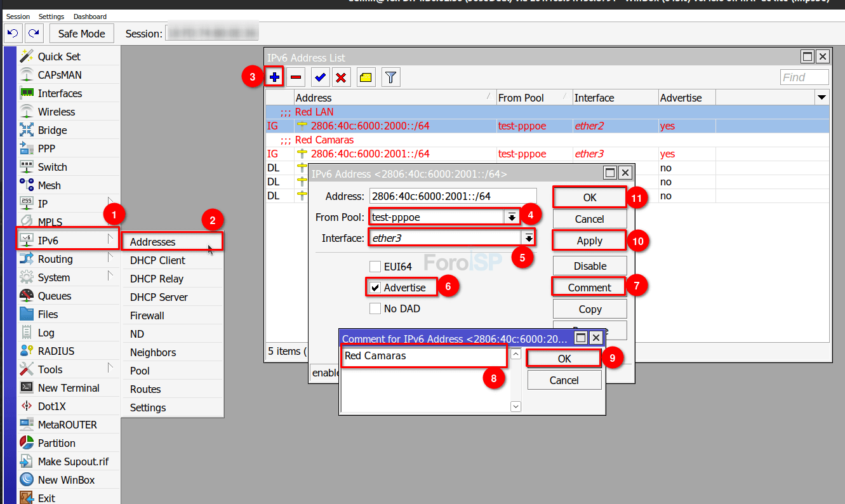
Task: Click into the Address input field
Action: point(453,196)
